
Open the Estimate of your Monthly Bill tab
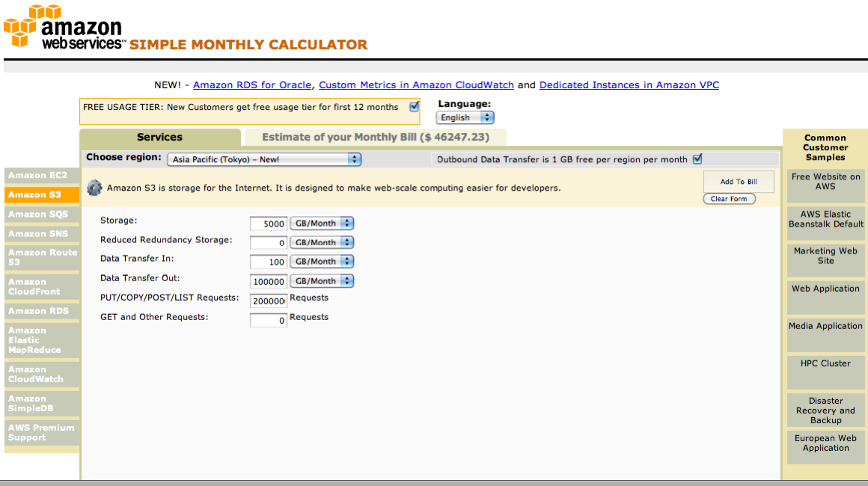tap(376, 137)
